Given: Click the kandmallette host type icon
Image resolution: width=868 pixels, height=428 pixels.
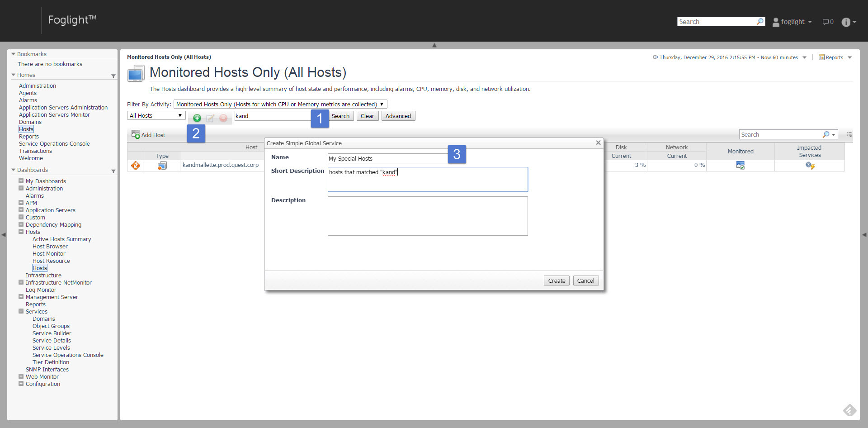Looking at the screenshot, I should (x=162, y=166).
